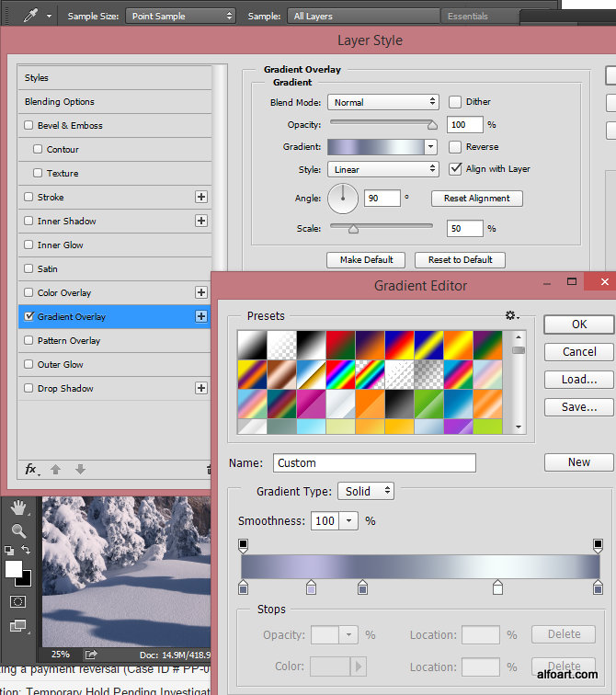Click the white color stop on gradient bar
616x695 pixels.
[497, 587]
